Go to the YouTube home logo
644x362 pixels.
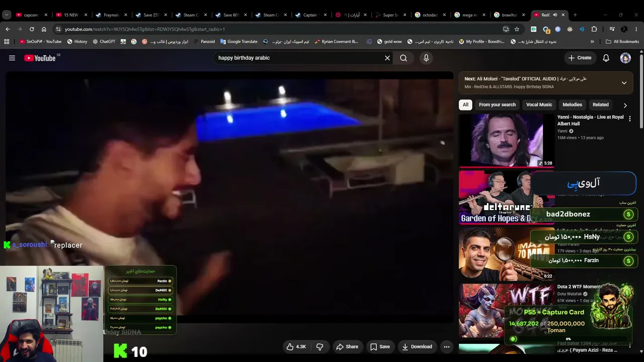[x=40, y=58]
